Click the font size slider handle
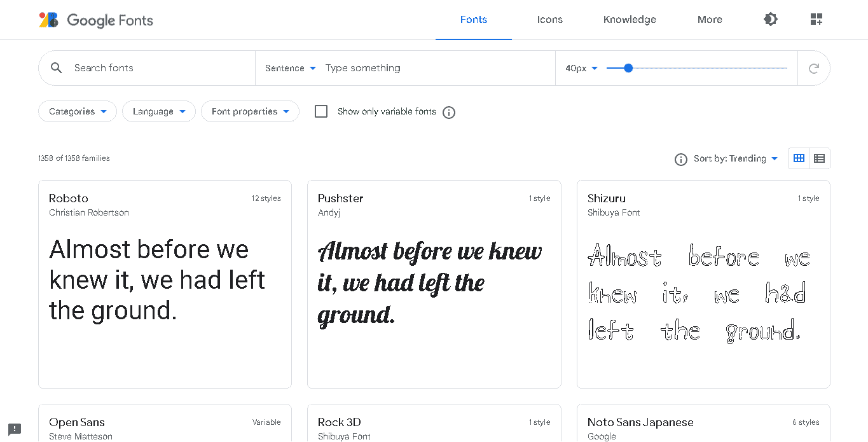Screen dimensions: 868x442 pos(628,68)
